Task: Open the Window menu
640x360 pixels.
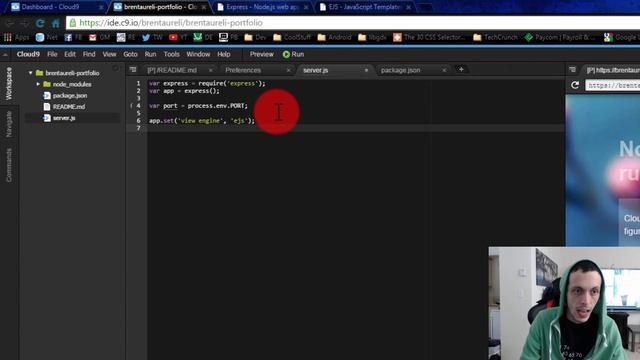Action: point(198,54)
